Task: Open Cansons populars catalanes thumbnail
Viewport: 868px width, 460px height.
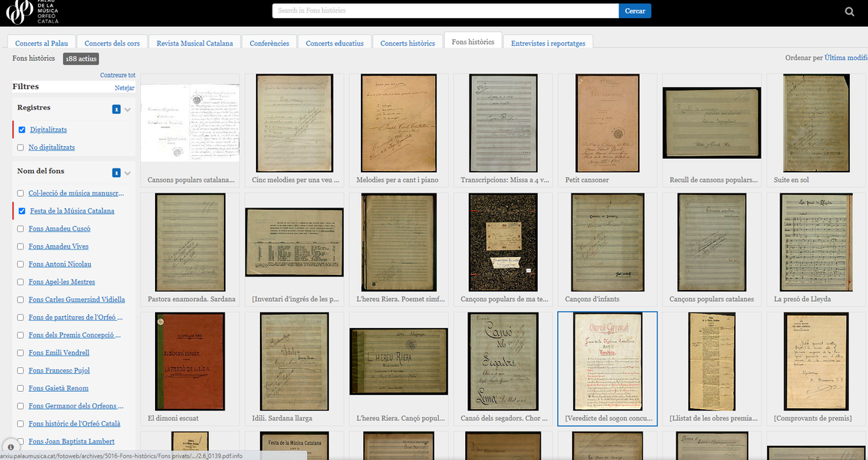Action: [190, 123]
